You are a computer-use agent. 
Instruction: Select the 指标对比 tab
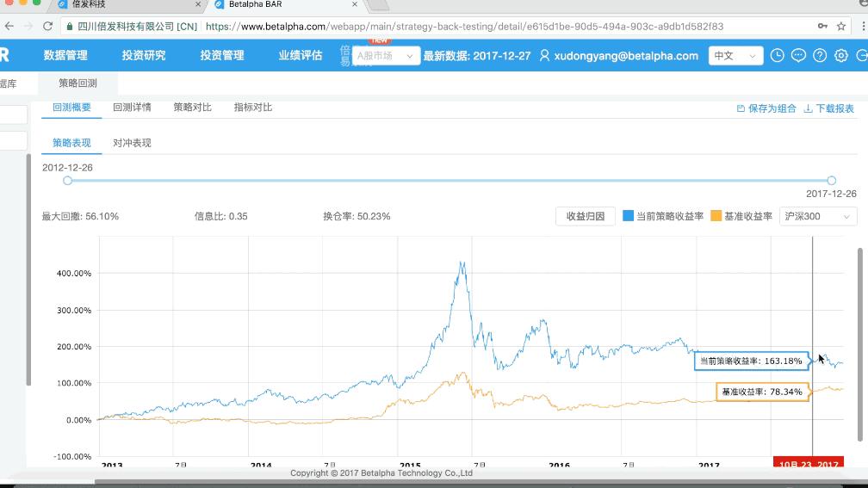[253, 108]
